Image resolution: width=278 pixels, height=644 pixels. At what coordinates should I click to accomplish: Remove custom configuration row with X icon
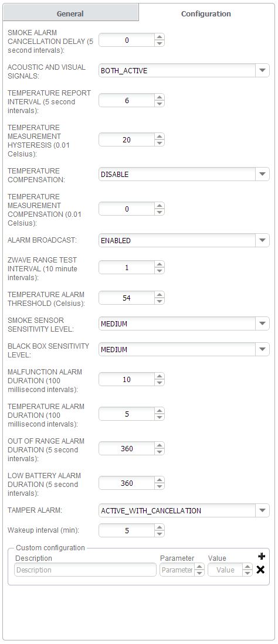pos(260,570)
